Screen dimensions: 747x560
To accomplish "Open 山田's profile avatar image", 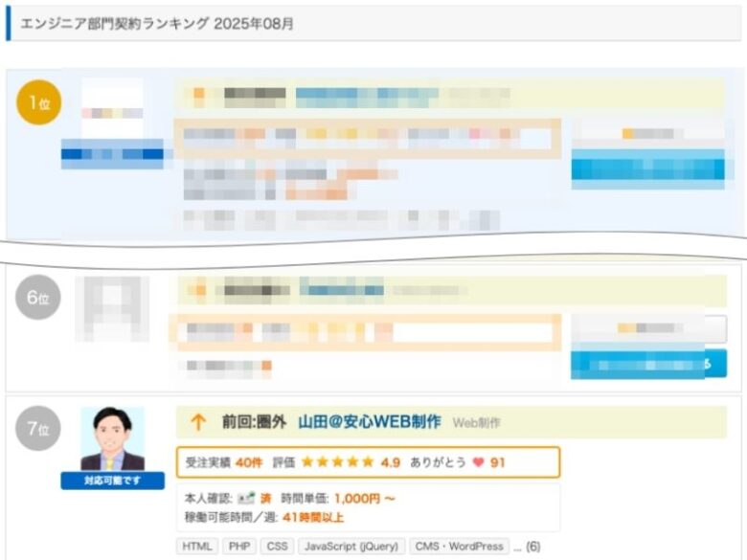I will click(x=112, y=438).
